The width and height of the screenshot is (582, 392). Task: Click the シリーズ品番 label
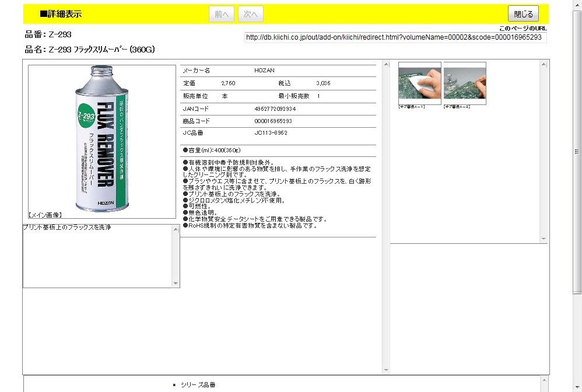tap(198, 385)
